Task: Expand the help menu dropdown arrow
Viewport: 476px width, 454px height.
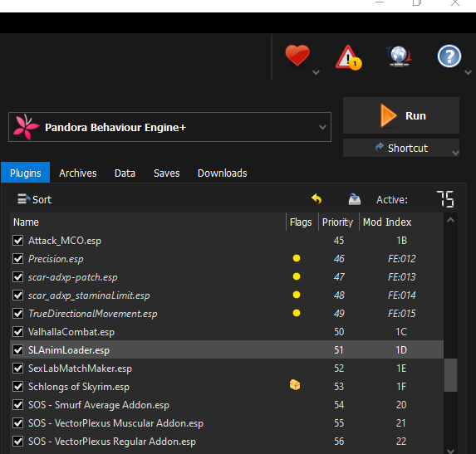Action: click(468, 72)
